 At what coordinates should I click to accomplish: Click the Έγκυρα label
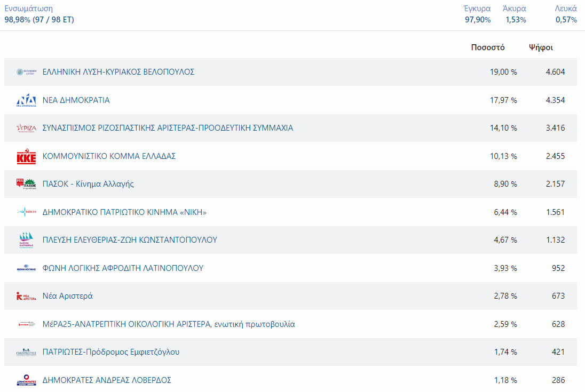(x=477, y=9)
